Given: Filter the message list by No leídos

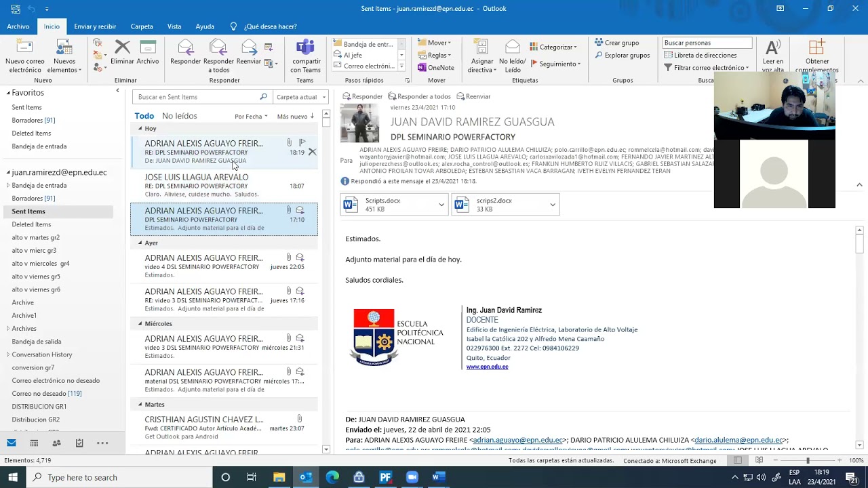Looking at the screenshot, I should [180, 116].
